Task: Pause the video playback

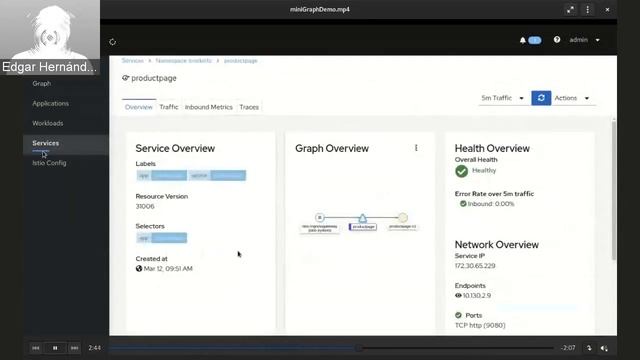Action: [55, 348]
